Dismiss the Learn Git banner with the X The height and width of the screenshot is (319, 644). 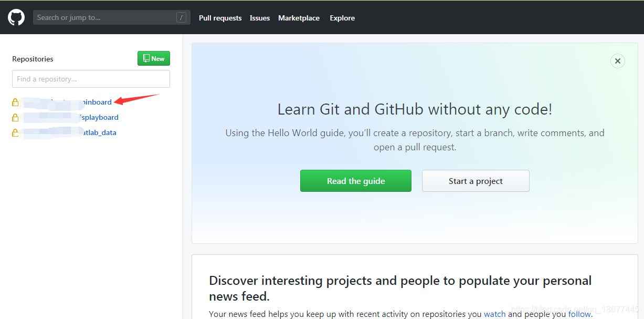(618, 61)
